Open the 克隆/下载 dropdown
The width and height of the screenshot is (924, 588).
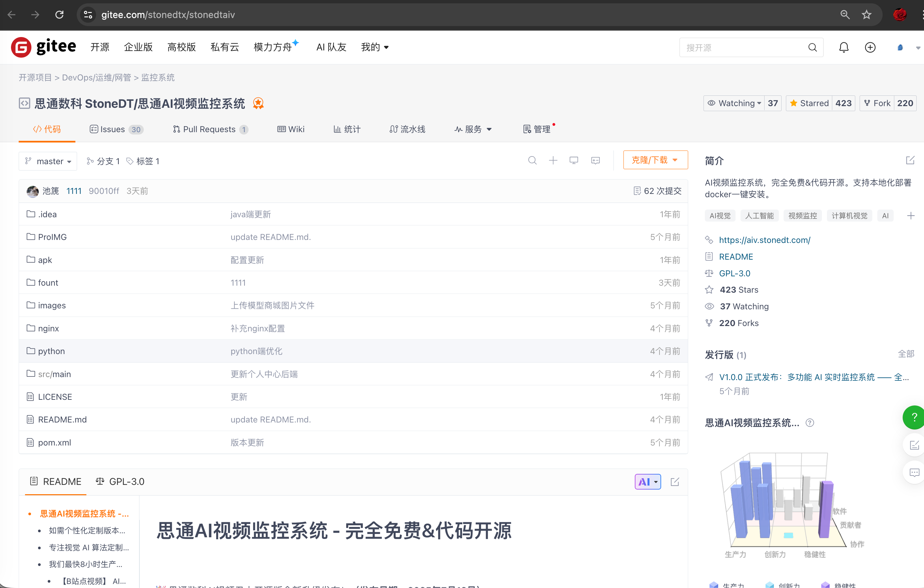(x=655, y=160)
